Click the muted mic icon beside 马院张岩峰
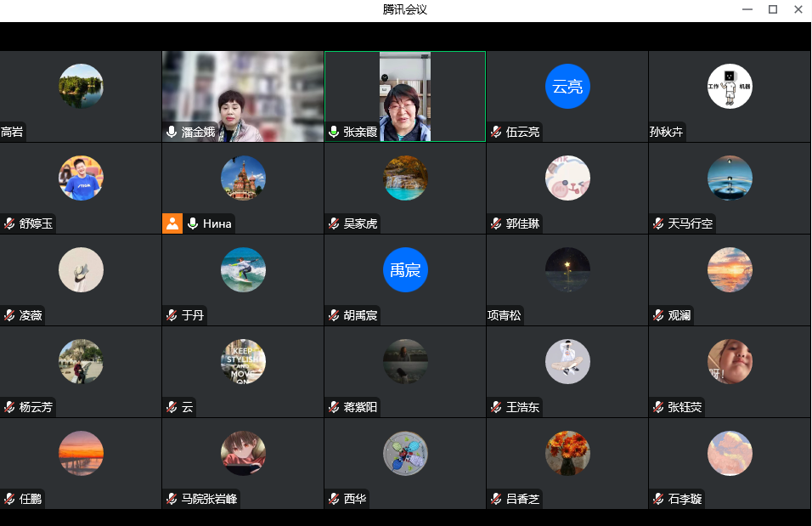The height and width of the screenshot is (526, 812). 172,499
